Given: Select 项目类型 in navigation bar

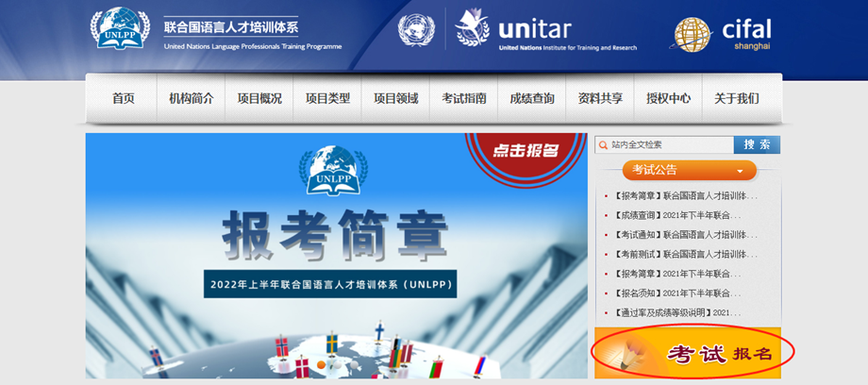Looking at the screenshot, I should (327, 98).
